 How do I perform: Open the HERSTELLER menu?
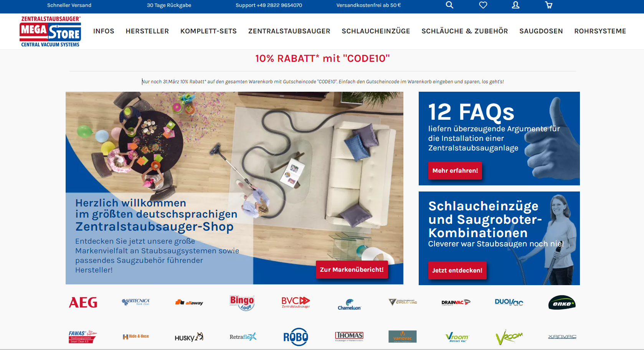(147, 31)
